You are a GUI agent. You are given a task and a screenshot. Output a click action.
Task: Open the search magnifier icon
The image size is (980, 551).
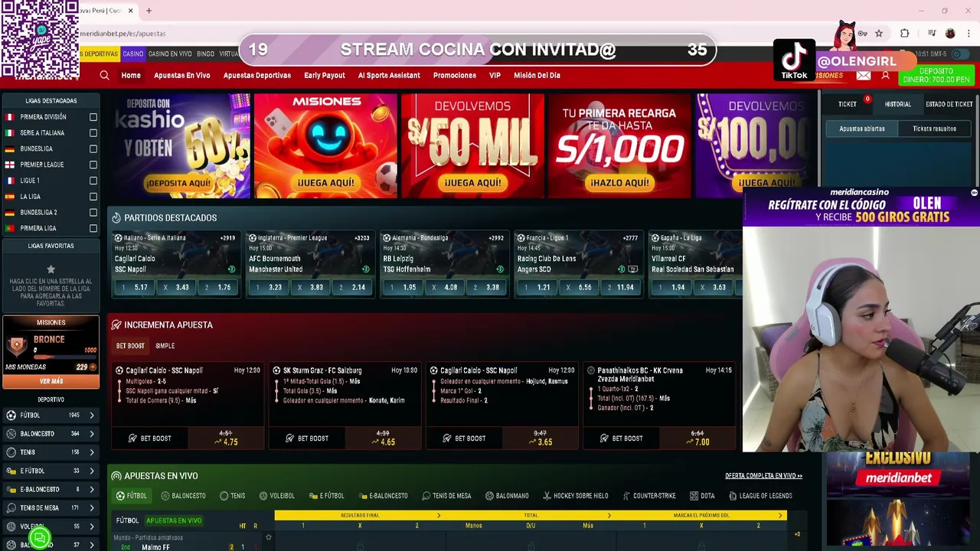(104, 75)
